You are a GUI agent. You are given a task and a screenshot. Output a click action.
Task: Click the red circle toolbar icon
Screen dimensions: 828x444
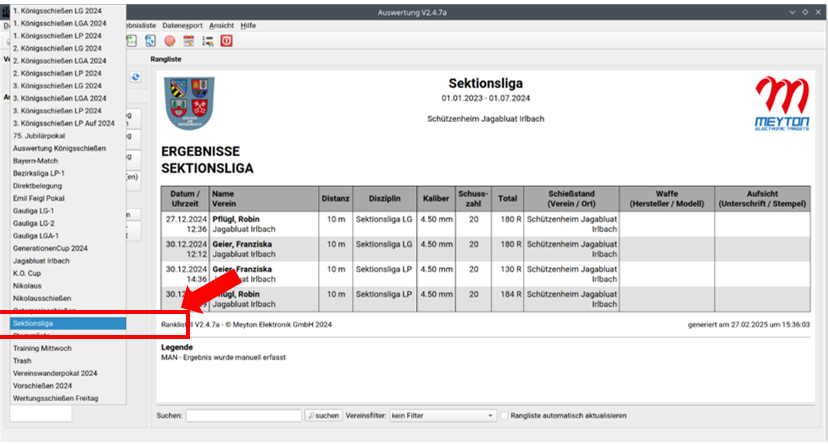pyautogui.click(x=169, y=41)
